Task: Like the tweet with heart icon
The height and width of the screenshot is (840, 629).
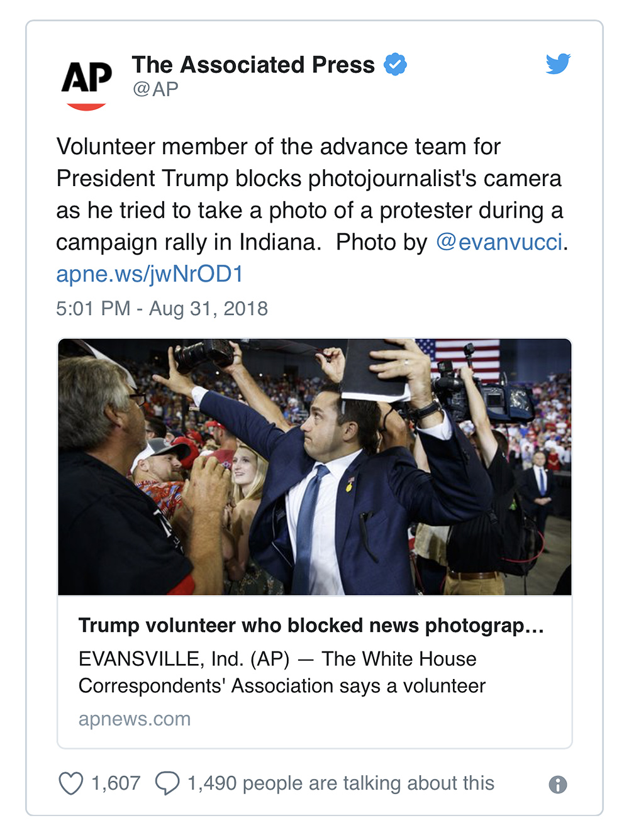Action: pyautogui.click(x=70, y=783)
